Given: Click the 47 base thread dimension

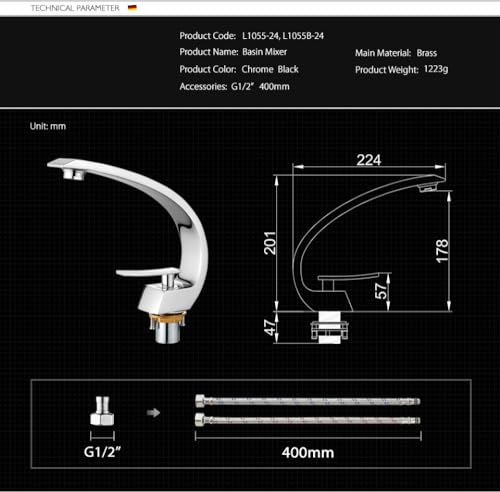Looking at the screenshot, I should coord(270,327).
